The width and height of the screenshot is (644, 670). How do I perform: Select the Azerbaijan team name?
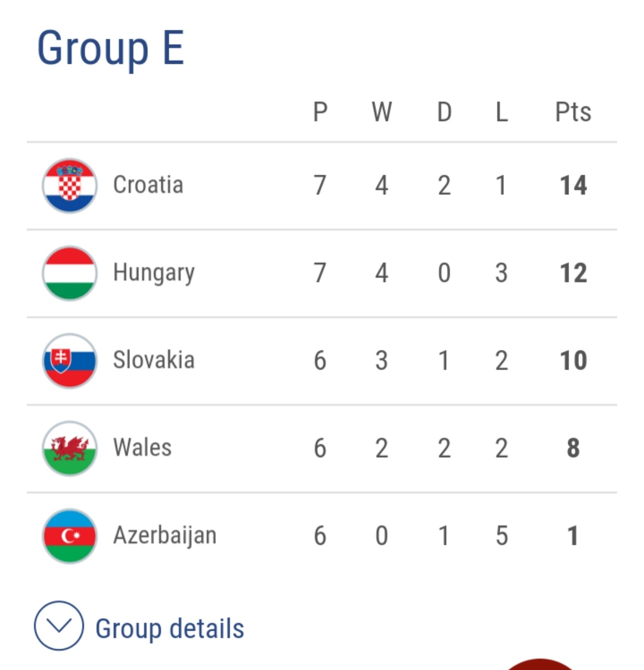pyautogui.click(x=165, y=536)
